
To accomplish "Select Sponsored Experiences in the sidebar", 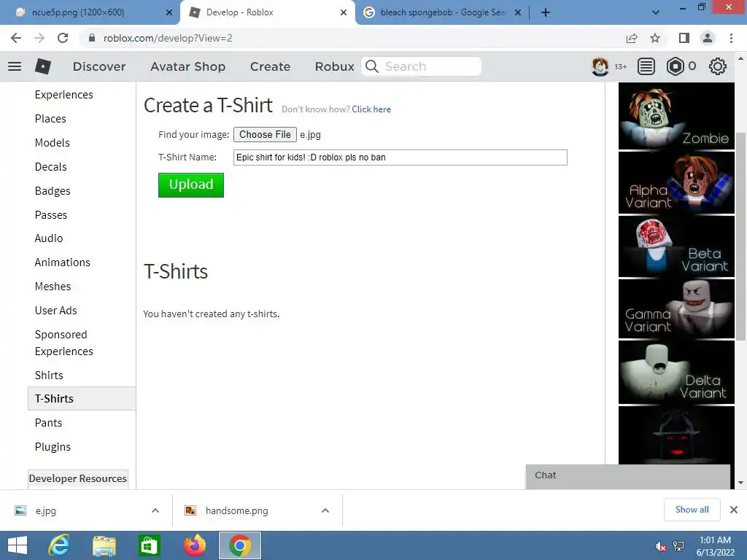I will tap(64, 343).
